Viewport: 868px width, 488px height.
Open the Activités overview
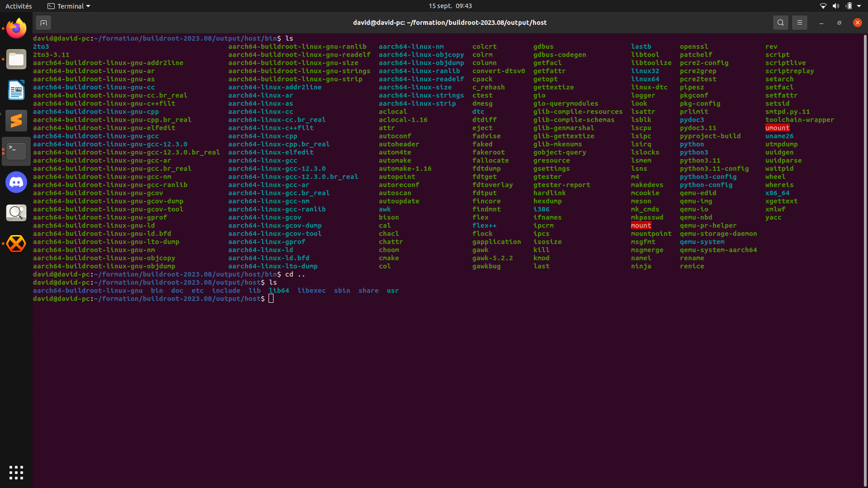19,6
